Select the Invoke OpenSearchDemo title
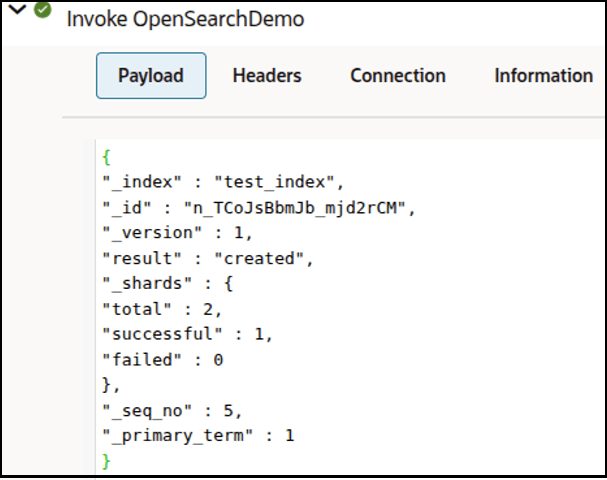 point(185,19)
